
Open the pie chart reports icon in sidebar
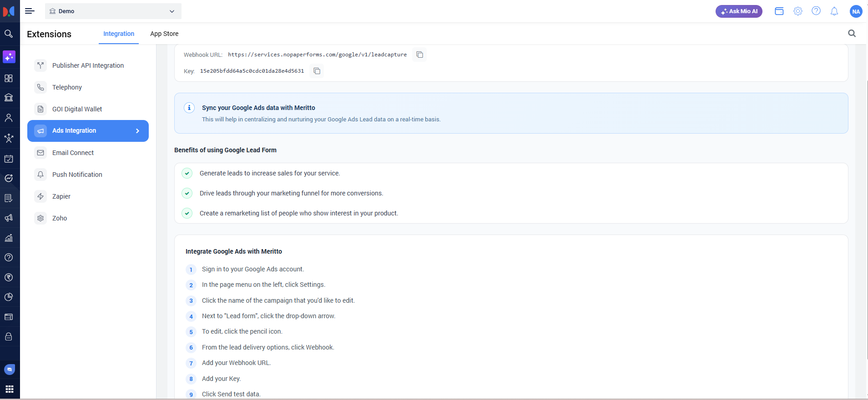(x=9, y=297)
